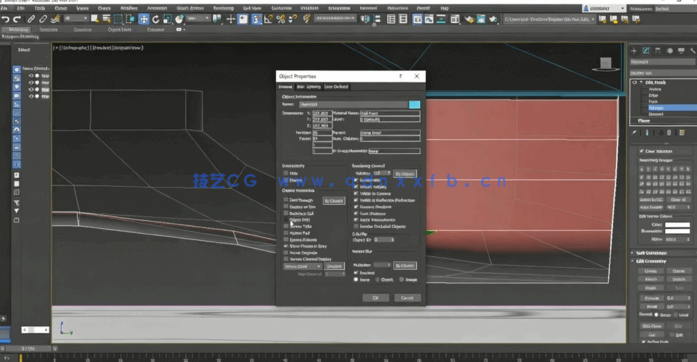Viewport: 697px width, 362px height.
Task: Activate the Align tool
Action: (x=377, y=19)
